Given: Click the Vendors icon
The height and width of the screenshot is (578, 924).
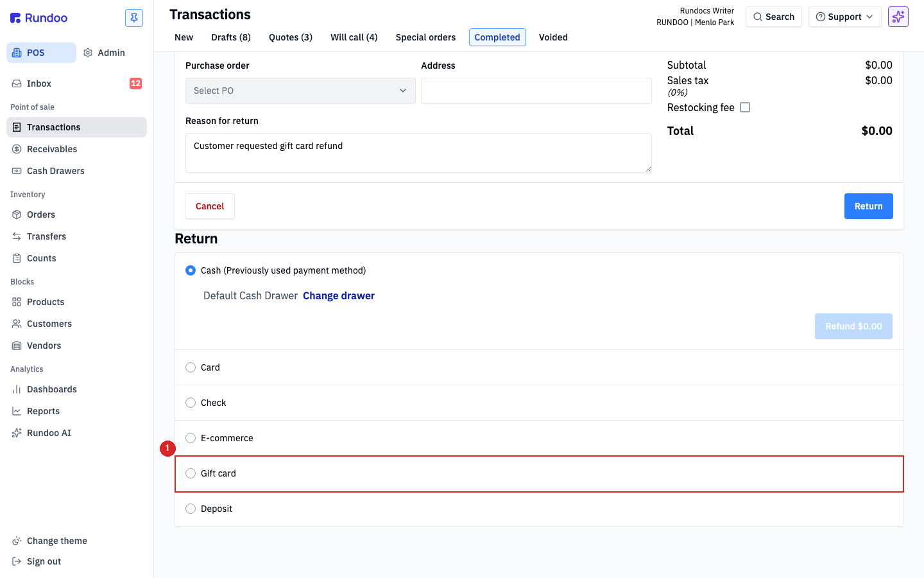Looking at the screenshot, I should [17, 346].
